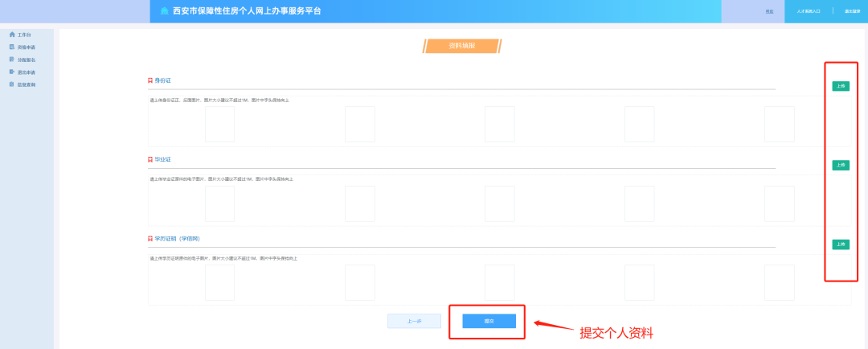The width and height of the screenshot is (868, 349).
Task: Click the 学历证明 upload instruction text
Action: coord(223,259)
